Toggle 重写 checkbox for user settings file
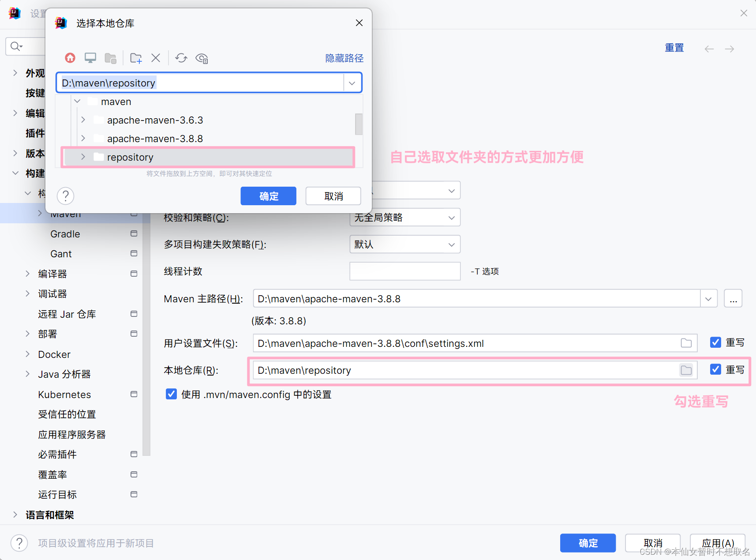Image resolution: width=756 pixels, height=560 pixels. click(x=715, y=342)
